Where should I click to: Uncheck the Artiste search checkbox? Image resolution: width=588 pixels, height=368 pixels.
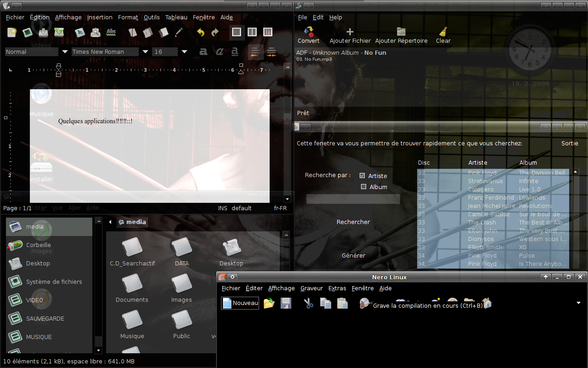[x=362, y=176]
